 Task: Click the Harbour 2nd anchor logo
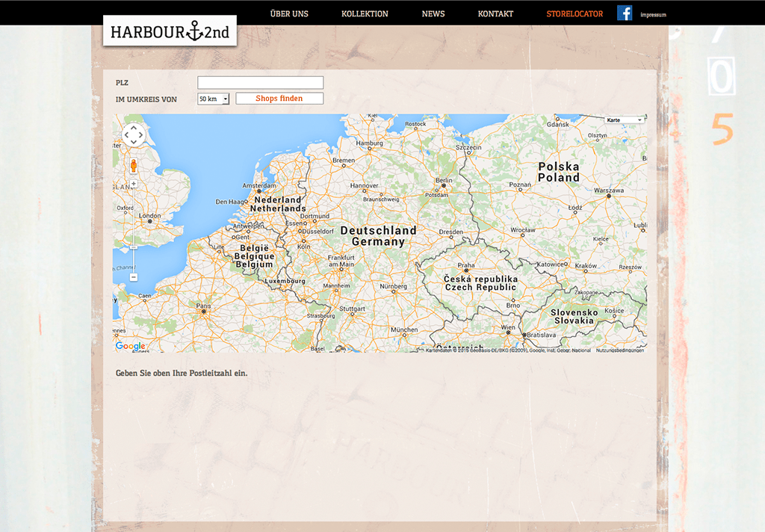(x=170, y=31)
